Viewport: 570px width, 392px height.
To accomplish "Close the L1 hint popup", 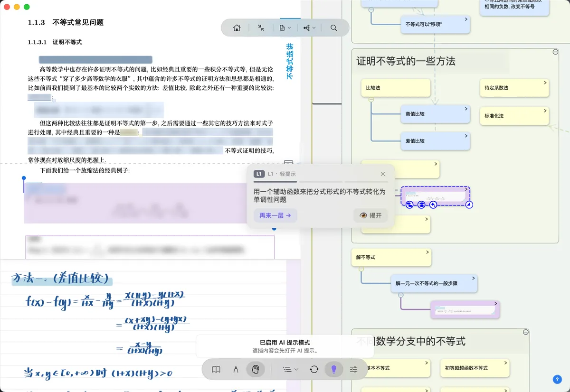I will (383, 174).
